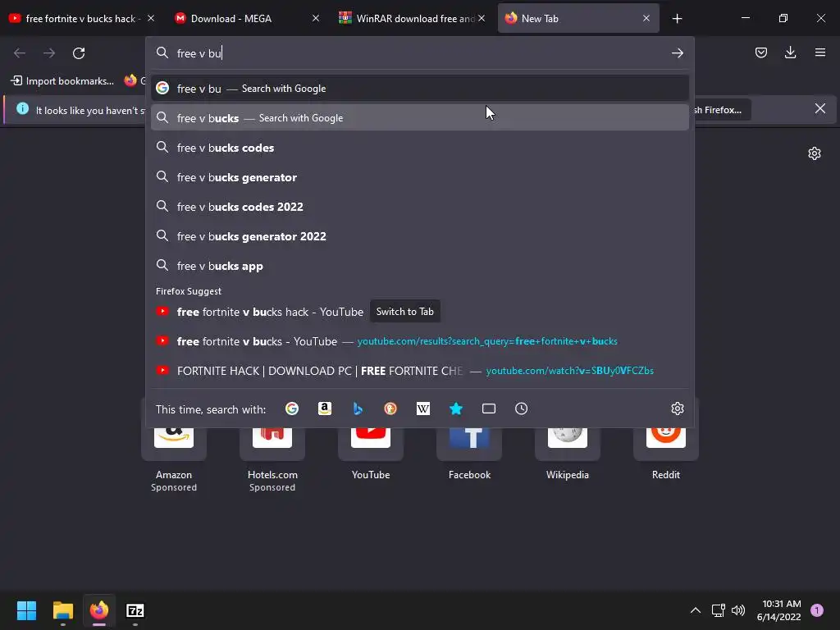Open search settings gear in dropdown
Image resolution: width=840 pixels, height=630 pixels.
tap(677, 409)
